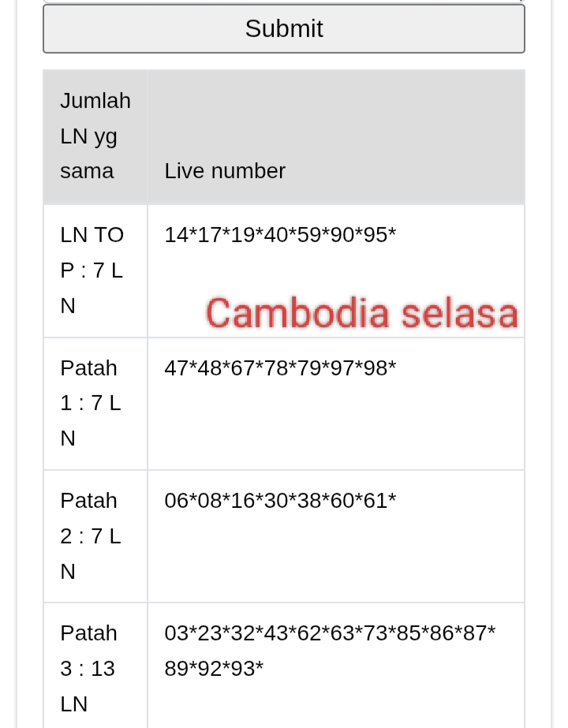Select the 'Patah 3 : 13 LN' row label
Viewport: 568px width, 728px height.
pos(88,668)
